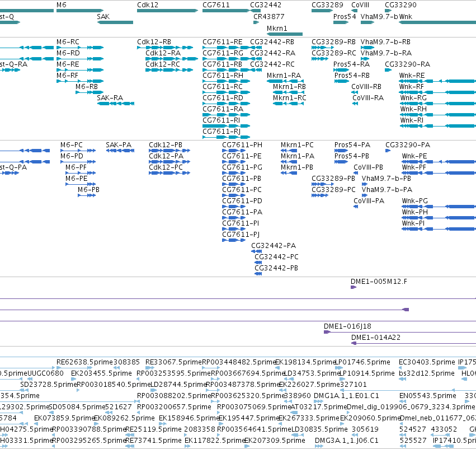Screen dimensions: 476x449
Task: Click EST EK203455.5prime
Action: [x=101, y=373]
